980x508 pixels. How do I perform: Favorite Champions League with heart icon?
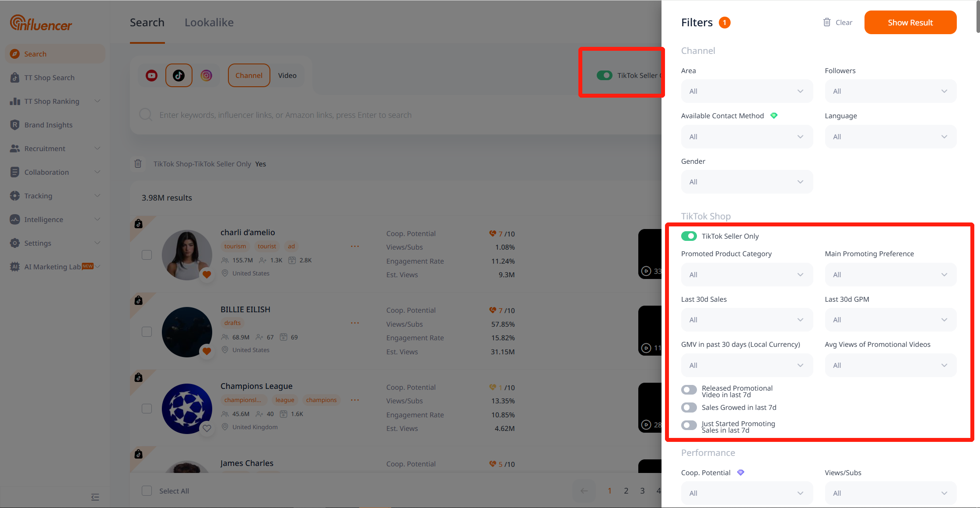pyautogui.click(x=207, y=428)
